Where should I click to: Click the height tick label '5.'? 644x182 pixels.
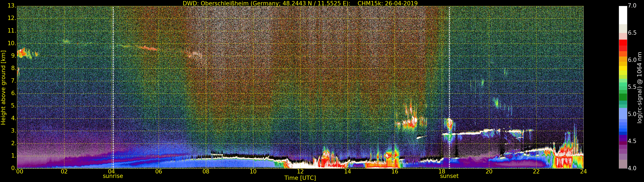(13, 106)
